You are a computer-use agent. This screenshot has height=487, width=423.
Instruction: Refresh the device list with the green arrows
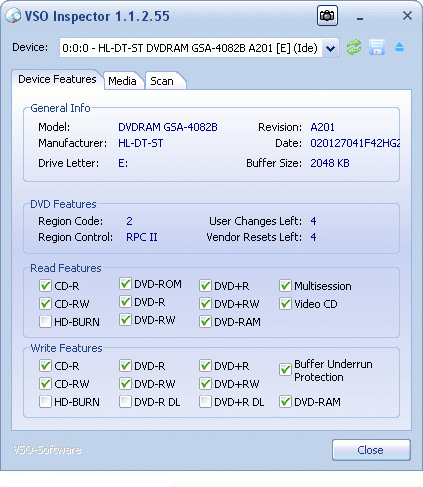point(354,47)
